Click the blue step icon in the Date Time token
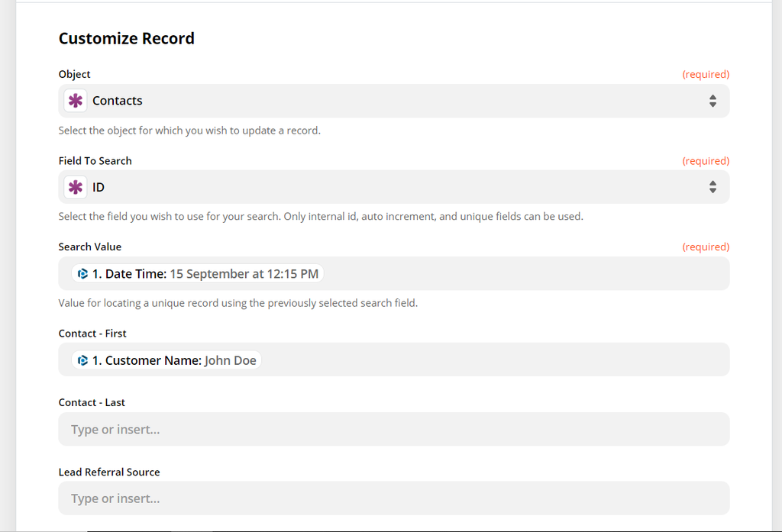Image resolution: width=782 pixels, height=532 pixels. 82,272
